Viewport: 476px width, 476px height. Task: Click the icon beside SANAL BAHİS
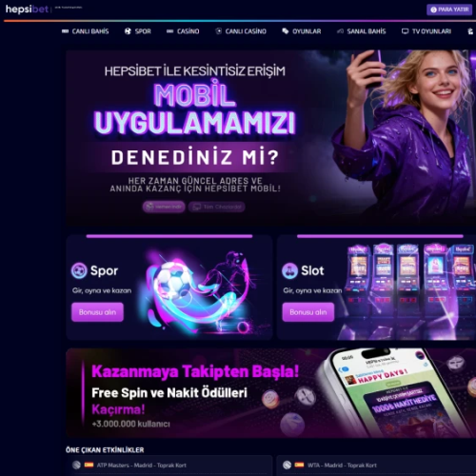(x=340, y=31)
